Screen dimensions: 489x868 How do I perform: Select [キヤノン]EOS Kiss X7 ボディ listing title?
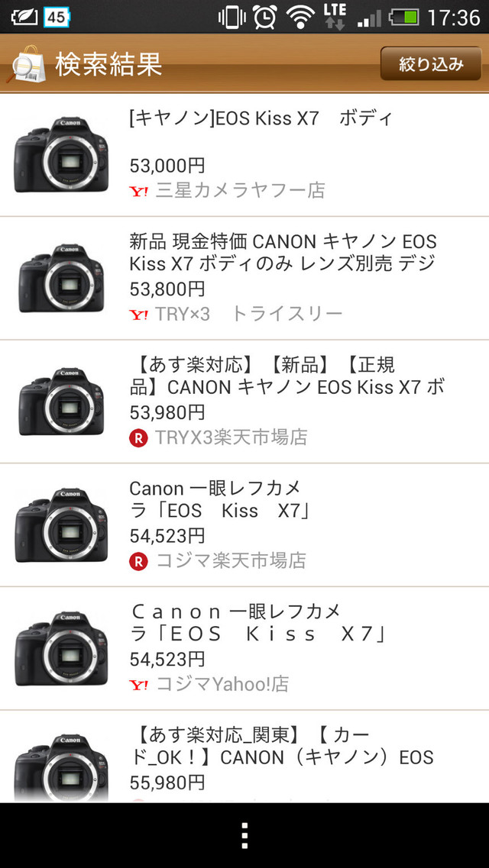pyautogui.click(x=261, y=118)
